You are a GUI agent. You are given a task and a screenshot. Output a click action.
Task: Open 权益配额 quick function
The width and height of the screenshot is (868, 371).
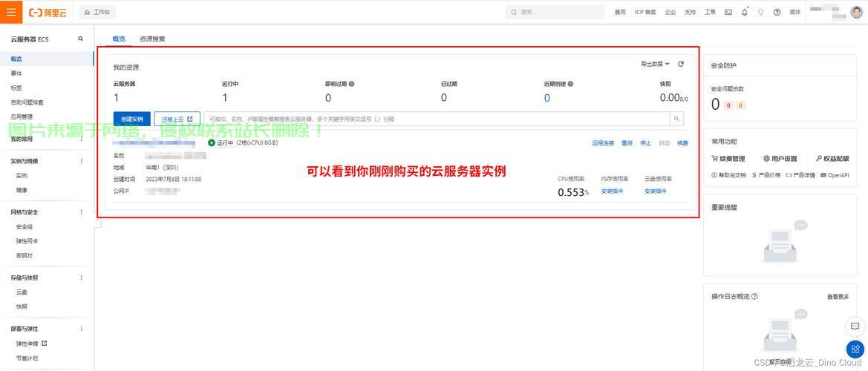click(x=832, y=159)
